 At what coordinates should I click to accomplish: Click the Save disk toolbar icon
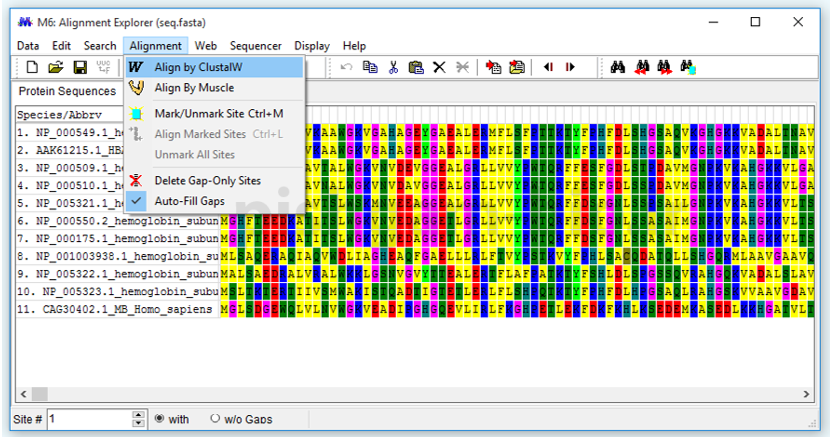pos(80,67)
